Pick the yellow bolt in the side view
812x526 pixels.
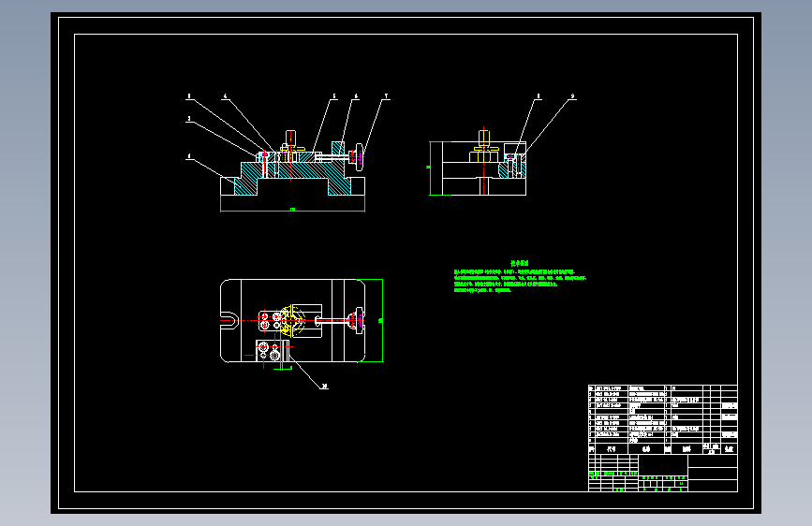(484, 140)
